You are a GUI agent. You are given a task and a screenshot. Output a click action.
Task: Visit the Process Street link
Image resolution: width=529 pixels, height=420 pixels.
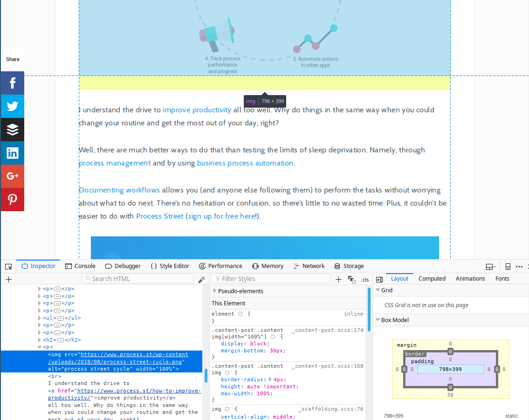[159, 216]
